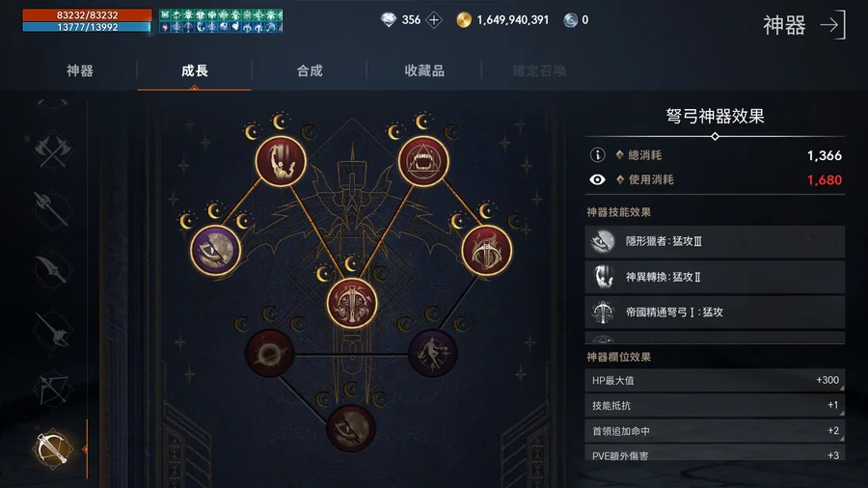Select the highlighted crossbow icon in sidebar
The height and width of the screenshot is (488, 868).
[52, 448]
